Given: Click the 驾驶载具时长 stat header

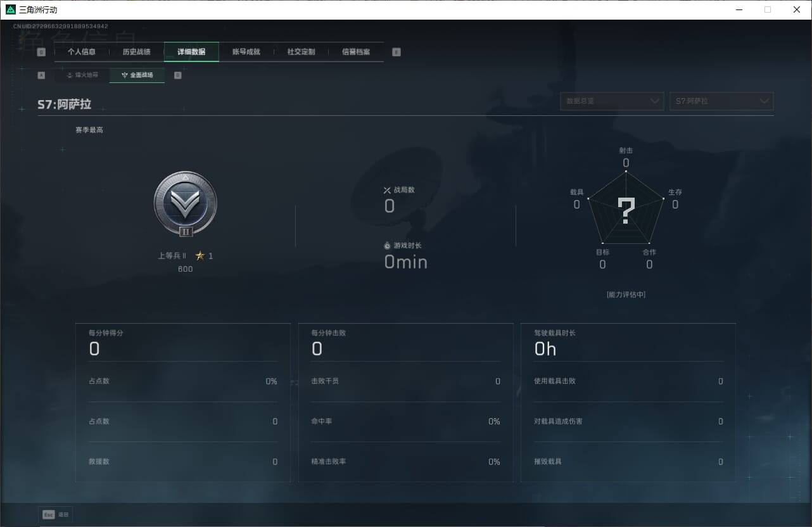Looking at the screenshot, I should tap(555, 333).
